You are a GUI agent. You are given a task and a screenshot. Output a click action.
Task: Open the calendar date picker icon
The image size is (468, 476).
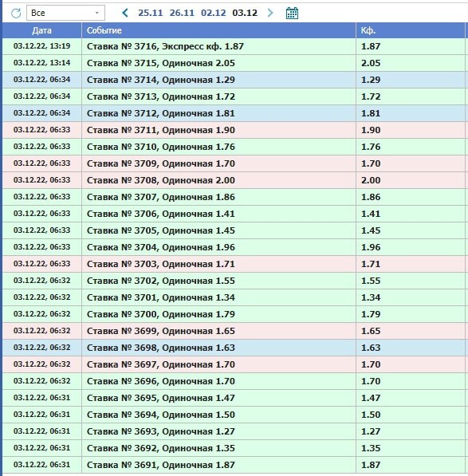tap(292, 13)
